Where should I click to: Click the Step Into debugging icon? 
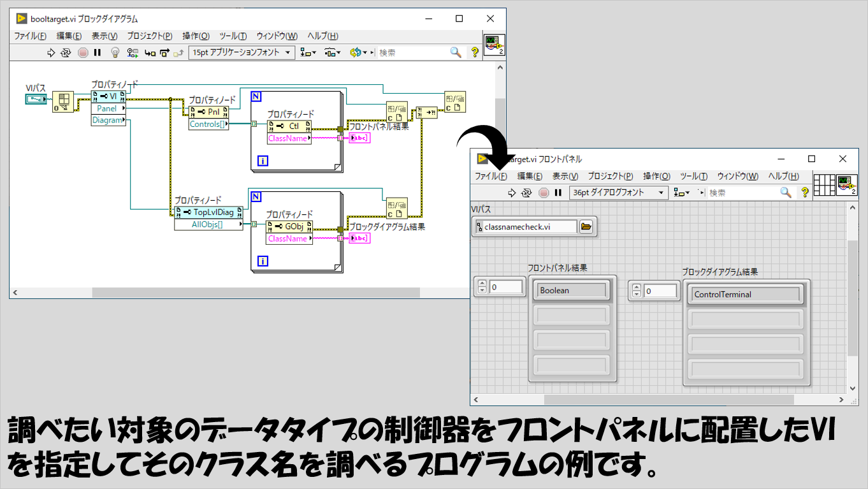pyautogui.click(x=150, y=53)
